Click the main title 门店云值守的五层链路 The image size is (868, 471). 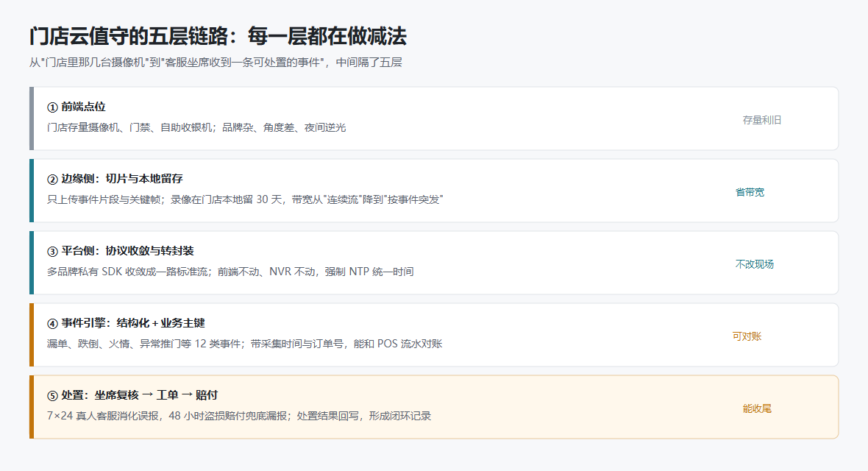(218, 36)
